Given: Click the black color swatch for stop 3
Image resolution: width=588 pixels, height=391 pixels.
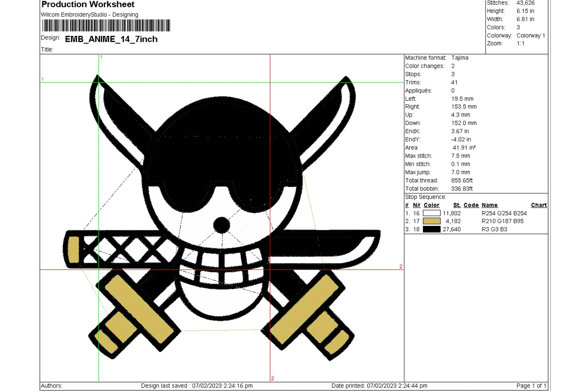Looking at the screenshot, I should point(431,229).
